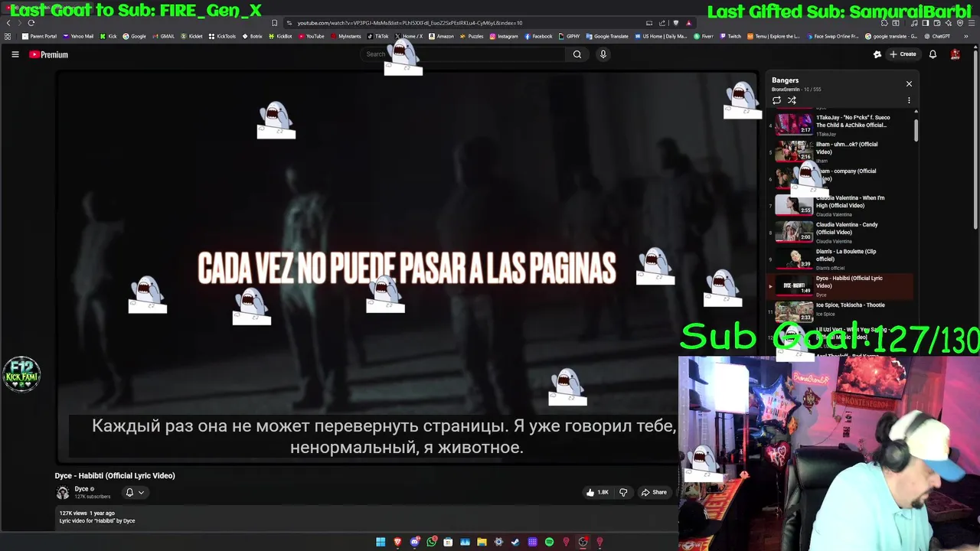Dislike the video with thumbs down
This screenshot has height=551, width=980.
tap(623, 492)
